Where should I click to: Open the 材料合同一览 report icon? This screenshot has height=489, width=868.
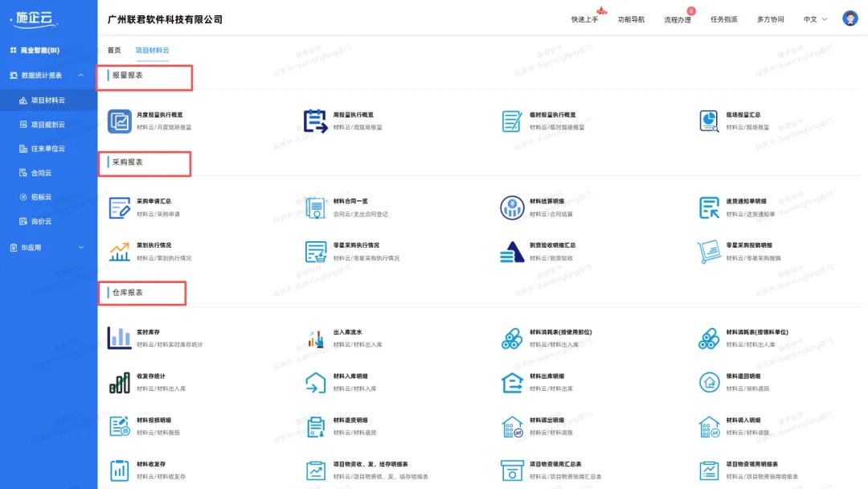point(316,208)
